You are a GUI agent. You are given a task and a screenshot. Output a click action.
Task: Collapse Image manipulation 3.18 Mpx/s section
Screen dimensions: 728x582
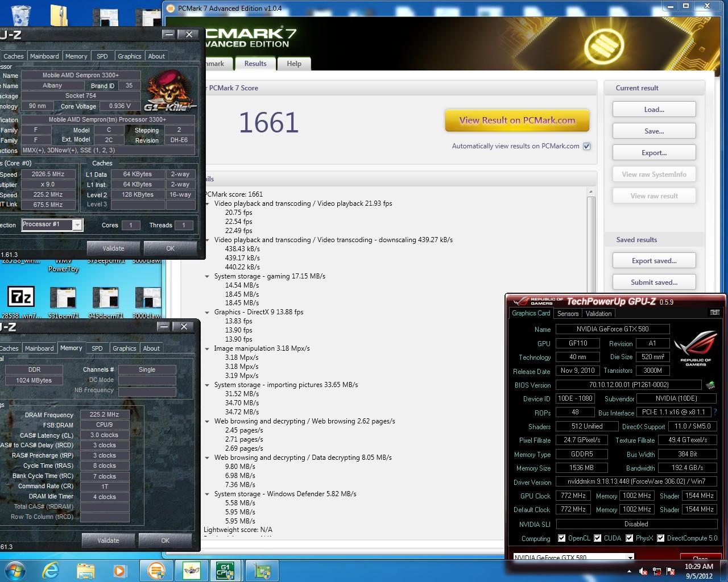click(x=208, y=348)
